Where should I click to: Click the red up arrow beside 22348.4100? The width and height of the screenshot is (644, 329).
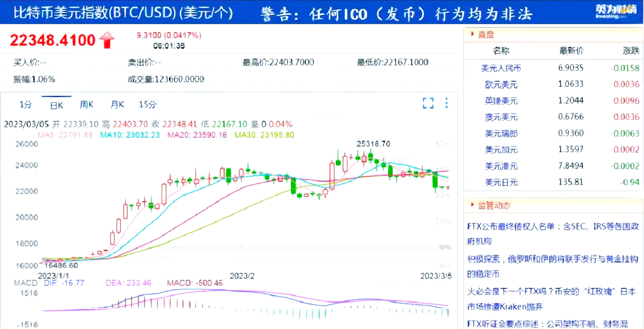107,38
